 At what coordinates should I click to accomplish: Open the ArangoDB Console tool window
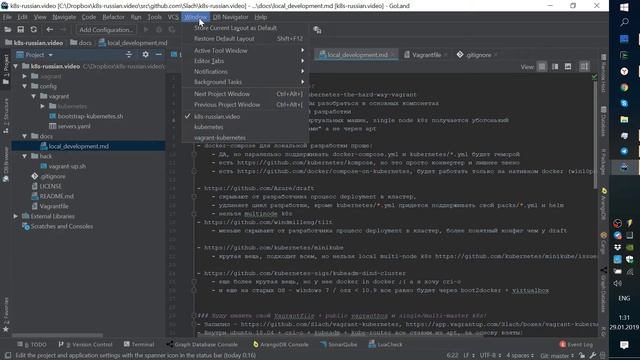tap(280, 344)
